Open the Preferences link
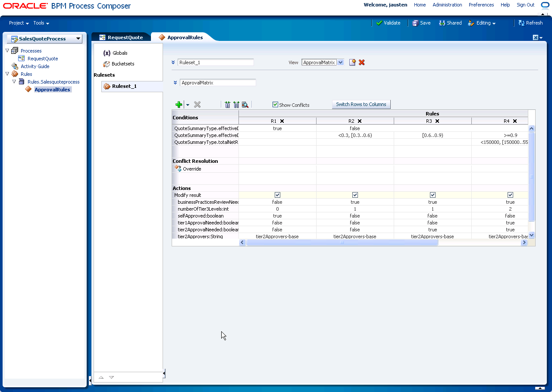The width and height of the screenshot is (552, 392). tap(481, 5)
